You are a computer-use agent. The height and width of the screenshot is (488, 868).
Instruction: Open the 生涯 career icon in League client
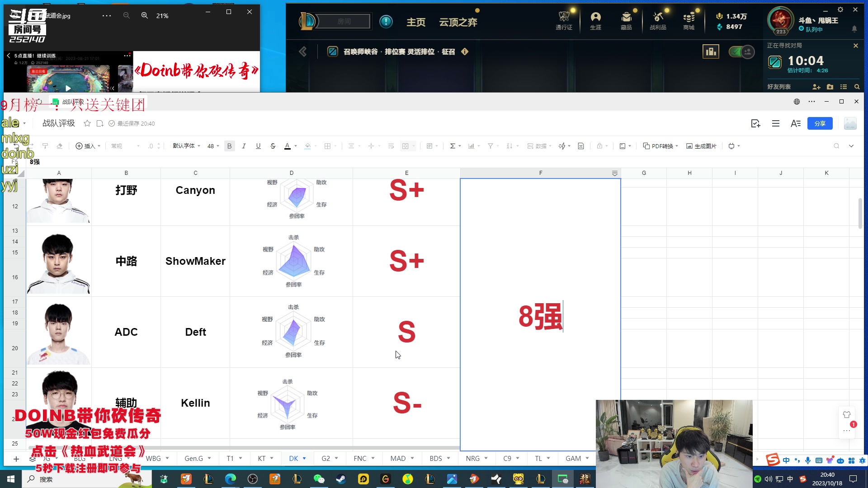[x=595, y=21]
